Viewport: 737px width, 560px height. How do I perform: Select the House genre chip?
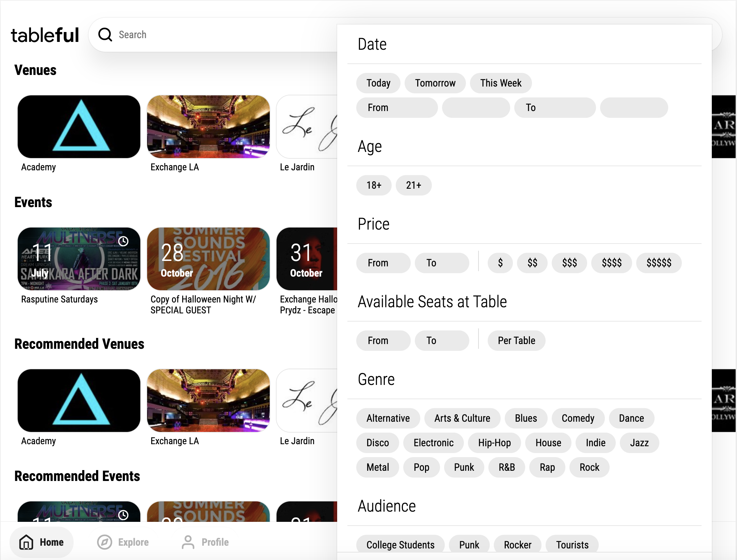pos(548,443)
